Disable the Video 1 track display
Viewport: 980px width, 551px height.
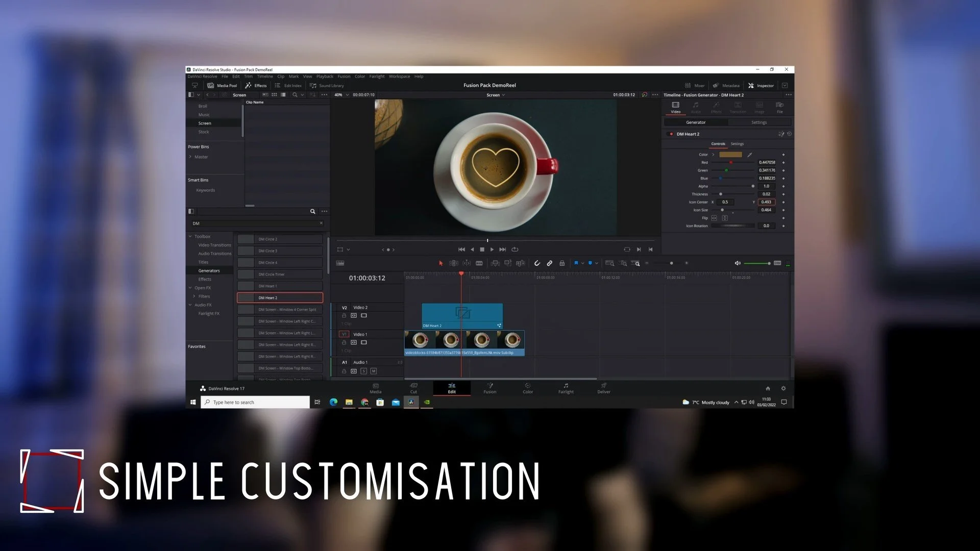(364, 343)
